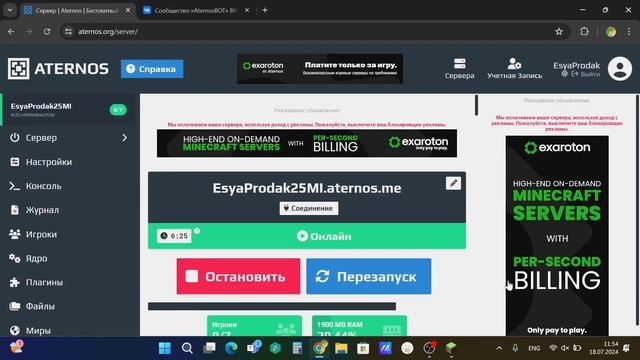Open File Explorer from the taskbar
This screenshot has height=360, width=640.
point(341,348)
